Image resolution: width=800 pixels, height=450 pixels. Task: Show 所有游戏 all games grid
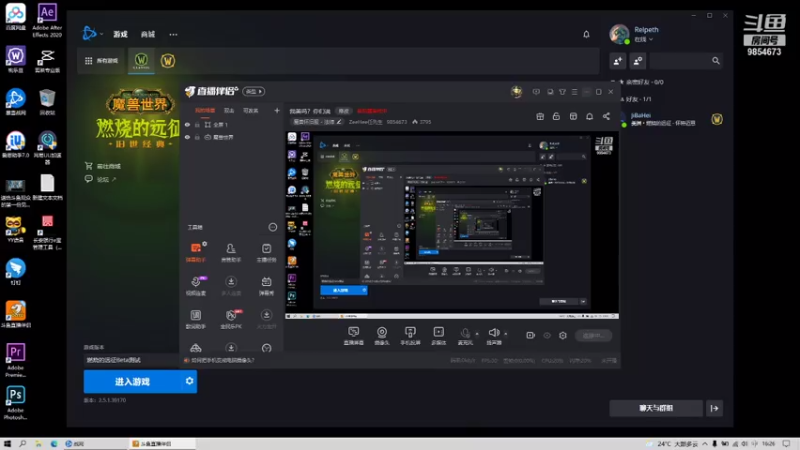click(x=101, y=61)
